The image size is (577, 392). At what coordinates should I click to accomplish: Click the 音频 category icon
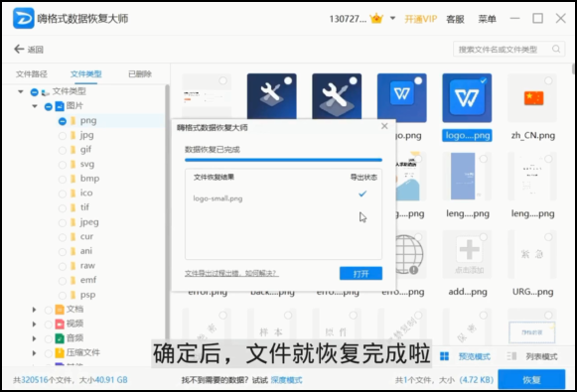60,338
